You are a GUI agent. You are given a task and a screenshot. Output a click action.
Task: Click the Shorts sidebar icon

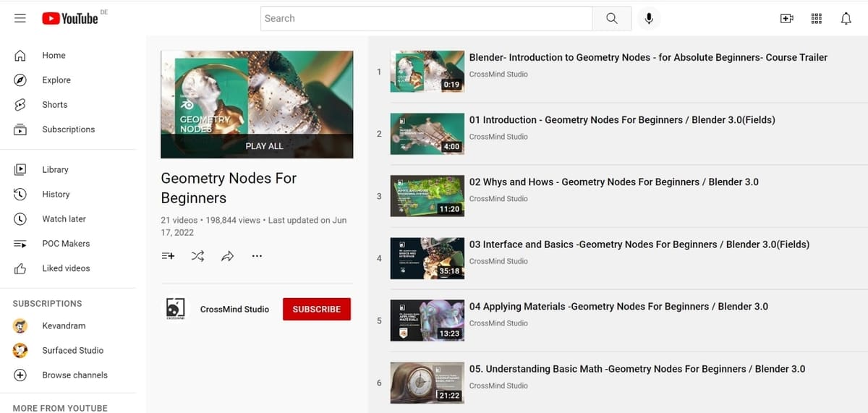[x=20, y=105]
